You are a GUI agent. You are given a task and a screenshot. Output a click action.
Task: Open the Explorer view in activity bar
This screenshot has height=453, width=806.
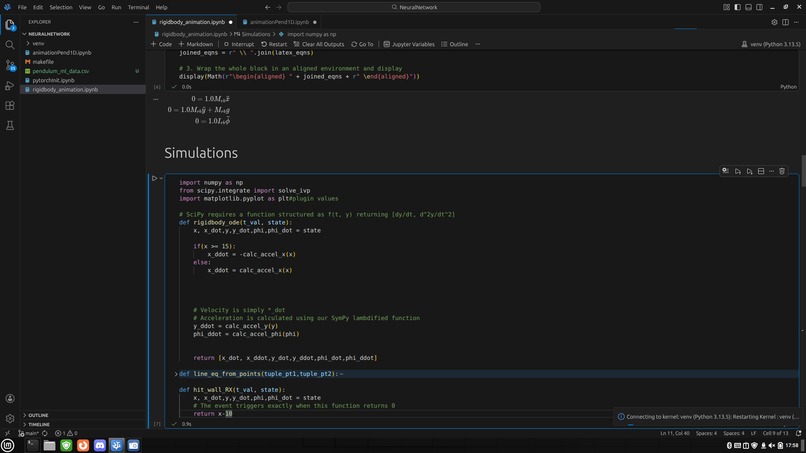[x=10, y=25]
